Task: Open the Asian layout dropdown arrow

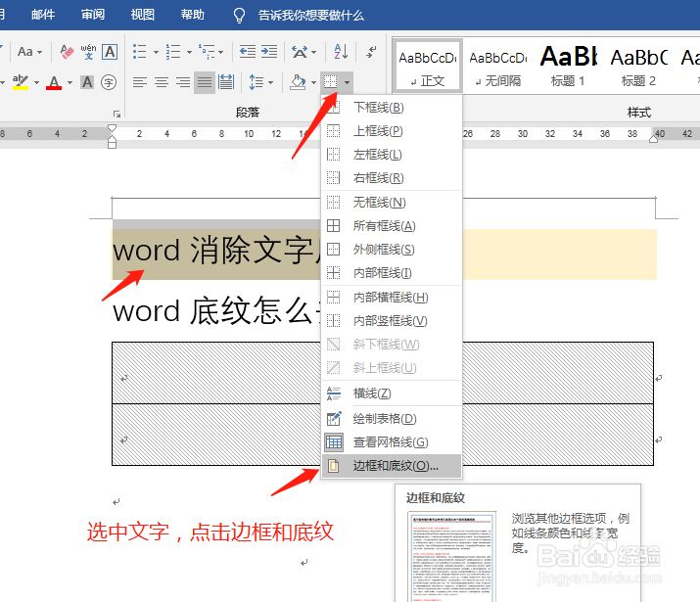Action: click(x=314, y=52)
